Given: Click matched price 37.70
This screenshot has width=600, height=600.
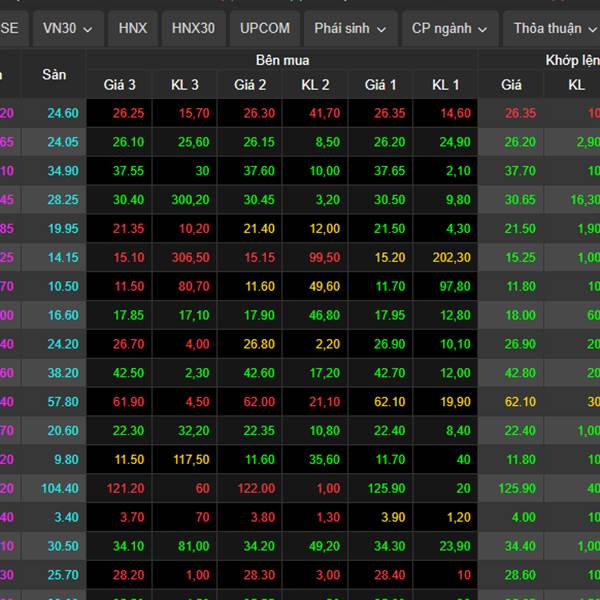Looking at the screenshot, I should pyautogui.click(x=520, y=171).
